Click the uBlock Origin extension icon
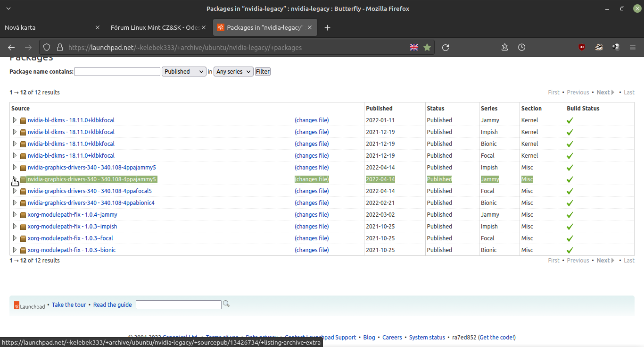The image size is (644, 347). 581,47
